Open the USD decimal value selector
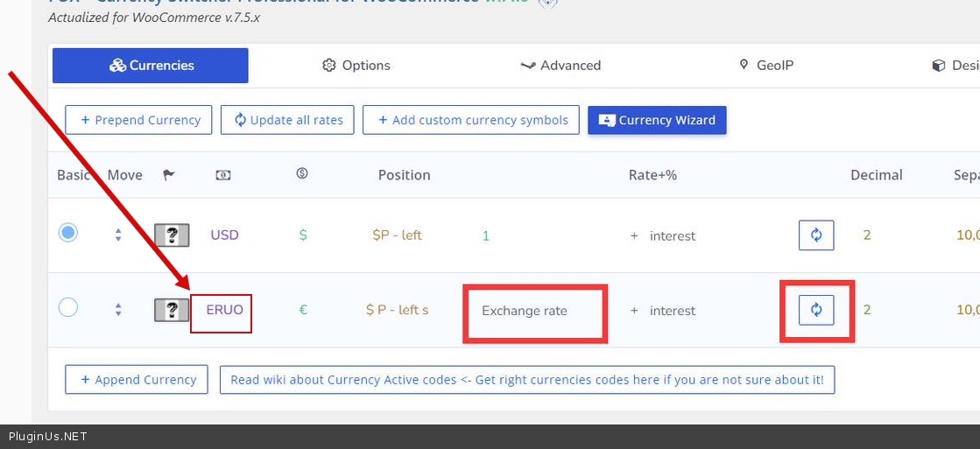 point(867,235)
